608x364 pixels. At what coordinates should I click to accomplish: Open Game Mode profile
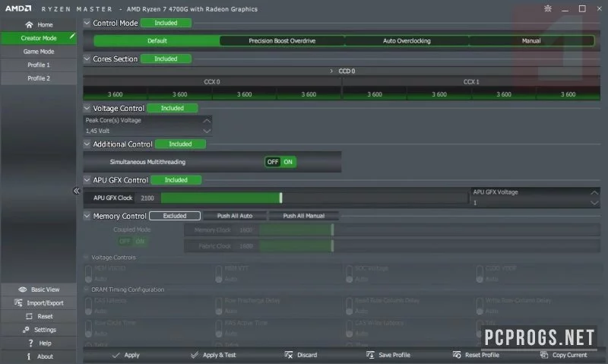(x=39, y=52)
